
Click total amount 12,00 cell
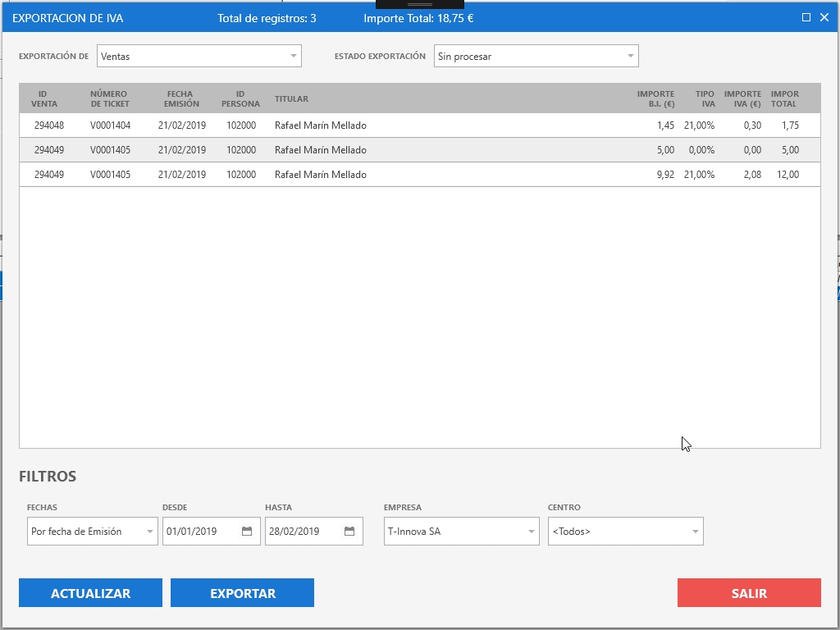pyautogui.click(x=787, y=175)
